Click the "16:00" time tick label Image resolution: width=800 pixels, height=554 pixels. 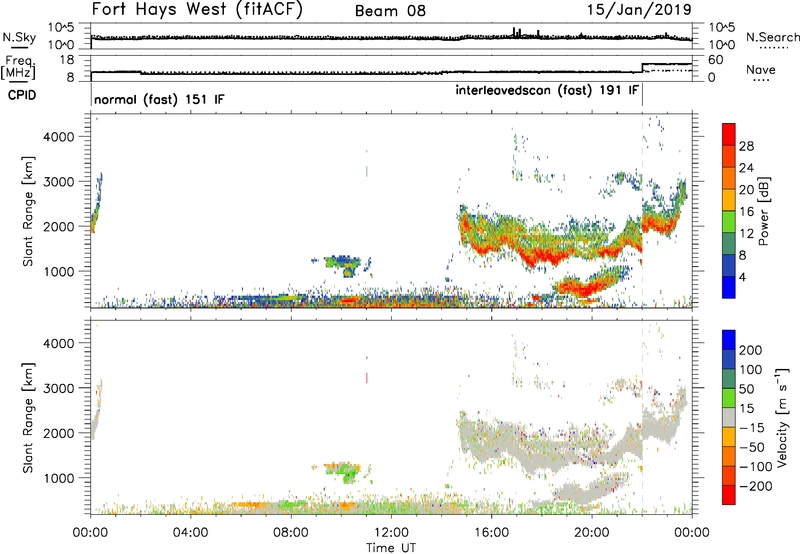tap(491, 533)
